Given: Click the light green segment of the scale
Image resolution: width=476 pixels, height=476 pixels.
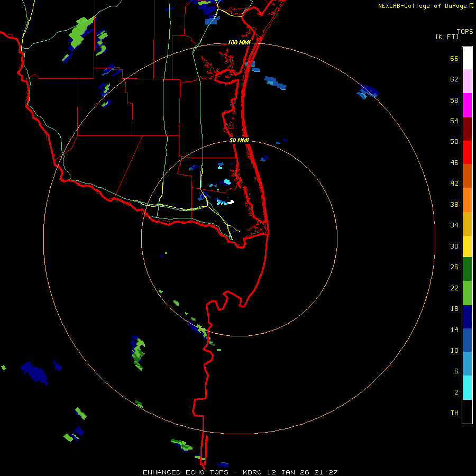Looking at the screenshot, I should pos(467,293).
